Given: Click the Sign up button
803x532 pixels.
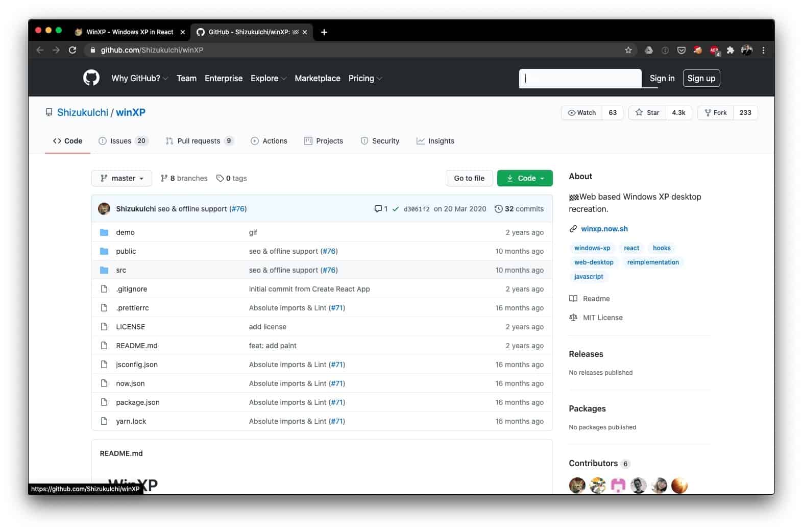Looking at the screenshot, I should (701, 78).
